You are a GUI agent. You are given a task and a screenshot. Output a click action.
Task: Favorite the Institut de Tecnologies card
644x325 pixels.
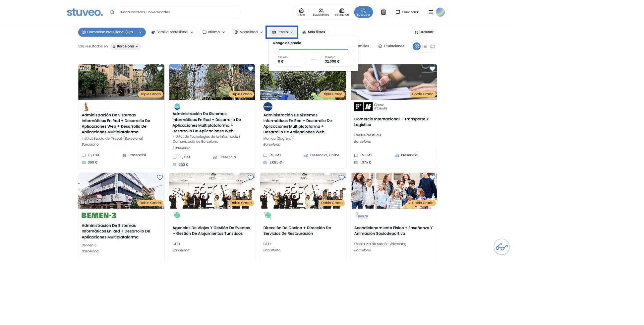point(251,69)
